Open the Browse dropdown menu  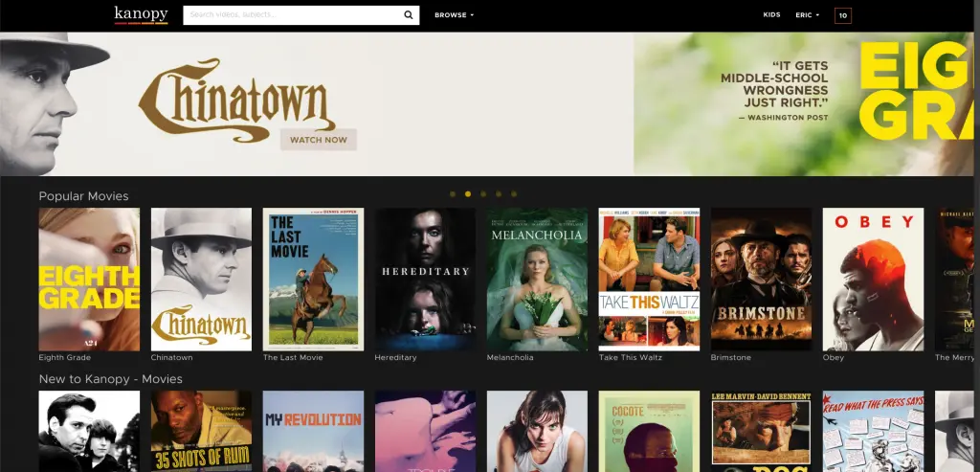click(x=455, y=15)
